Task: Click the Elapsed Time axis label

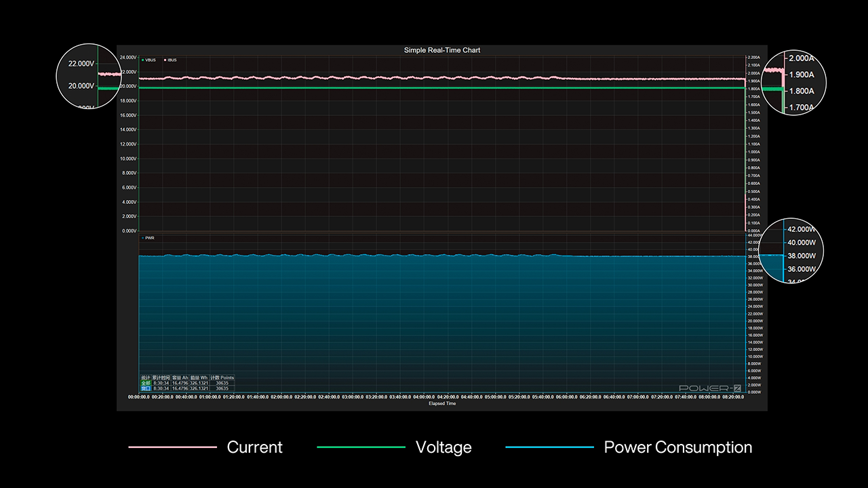Action: coord(441,403)
